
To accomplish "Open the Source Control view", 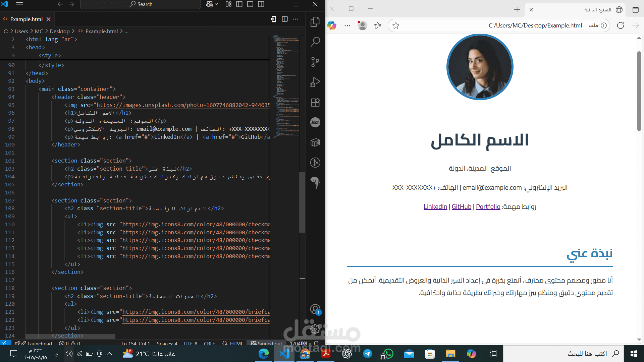I will click(315, 62).
